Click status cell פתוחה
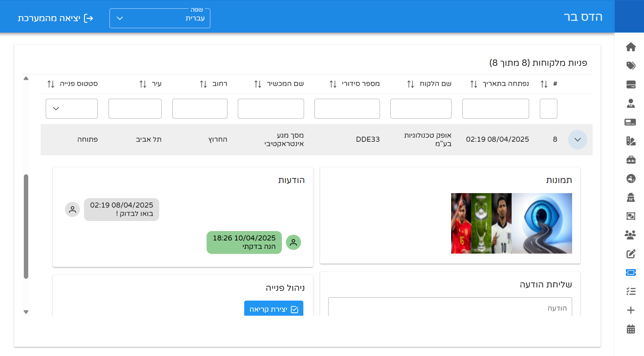The width and height of the screenshot is (644, 356). tap(87, 139)
